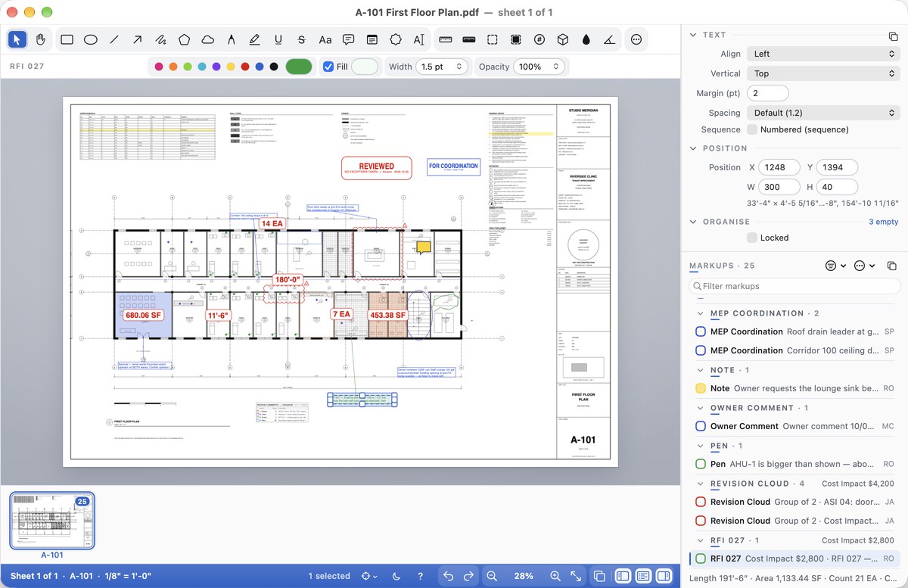
Task: Open the Vertical alignment dropdown
Action: coord(822,73)
